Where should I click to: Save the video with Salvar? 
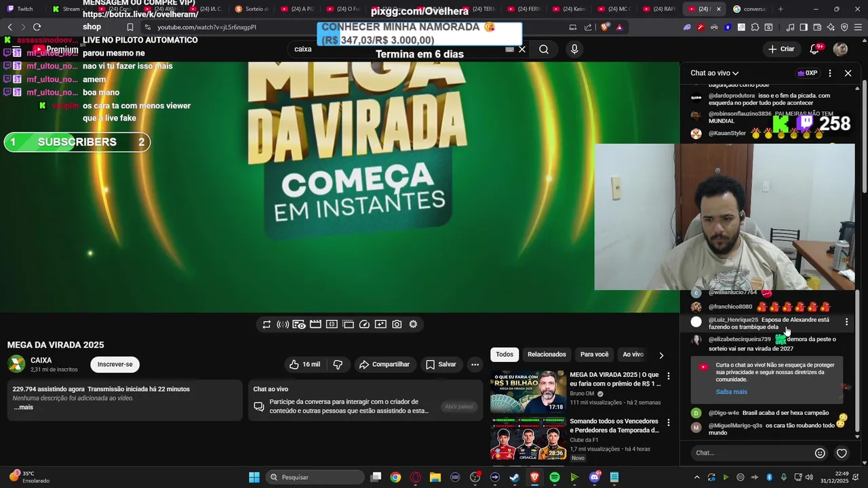pyautogui.click(x=441, y=365)
